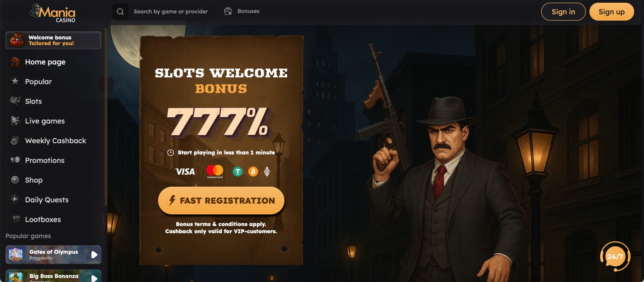
Task: Select the Visa payment icon
Action: (185, 171)
